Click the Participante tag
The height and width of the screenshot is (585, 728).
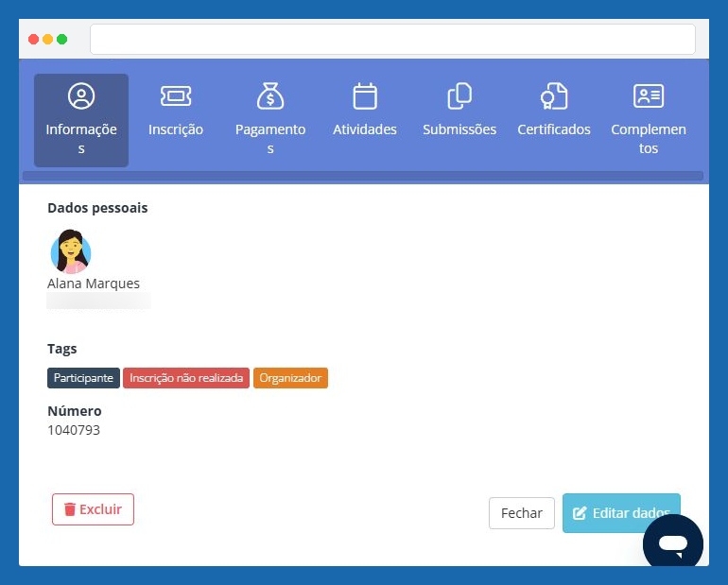pos(83,378)
